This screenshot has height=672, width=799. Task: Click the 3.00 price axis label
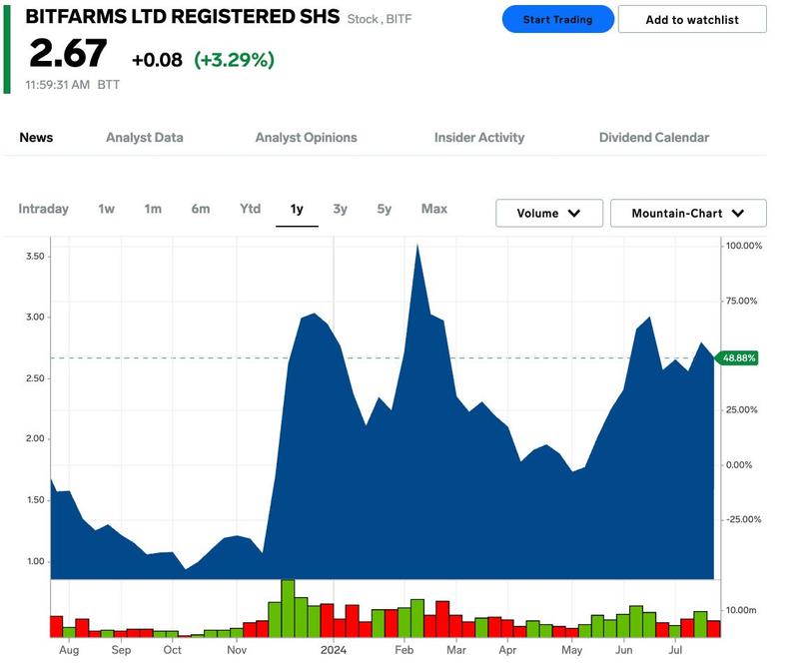pos(35,317)
